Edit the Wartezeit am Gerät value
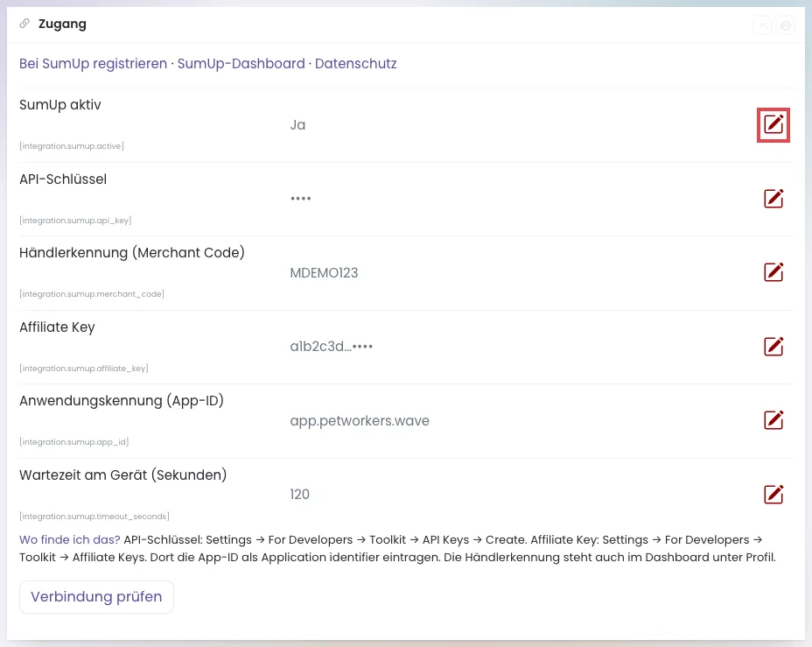The height and width of the screenshot is (647, 812). 773,494
